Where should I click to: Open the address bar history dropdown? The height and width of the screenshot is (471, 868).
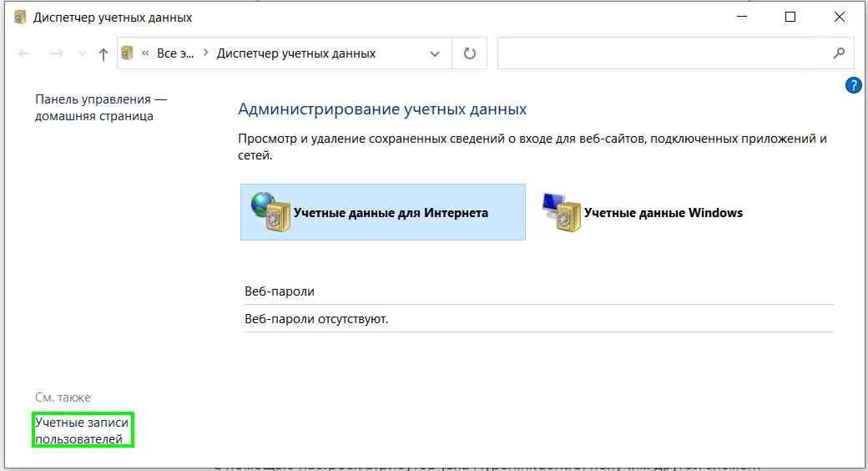tap(435, 53)
